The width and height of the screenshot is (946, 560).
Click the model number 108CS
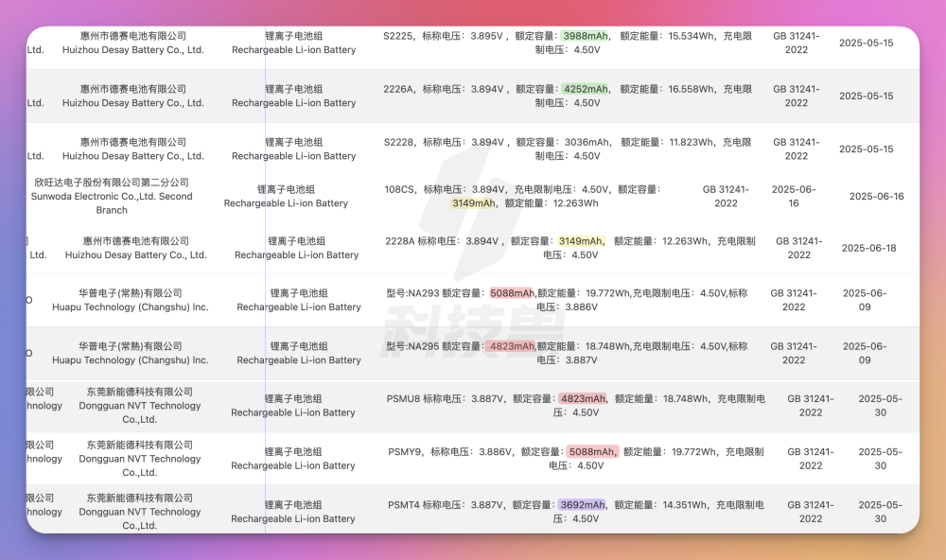[399, 189]
